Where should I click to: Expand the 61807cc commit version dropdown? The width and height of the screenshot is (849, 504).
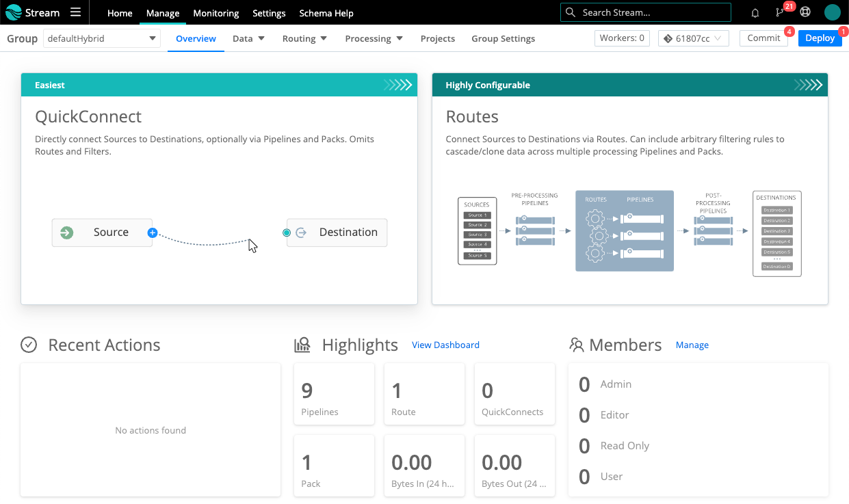tap(694, 38)
